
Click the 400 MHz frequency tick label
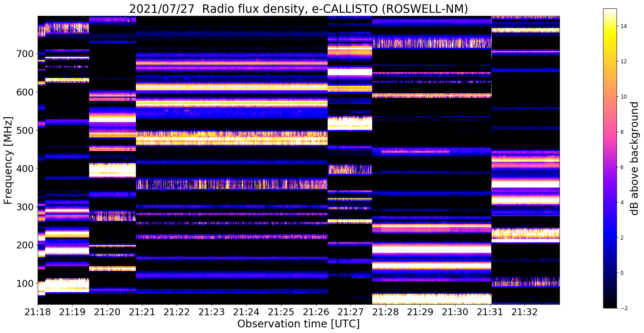(25, 169)
